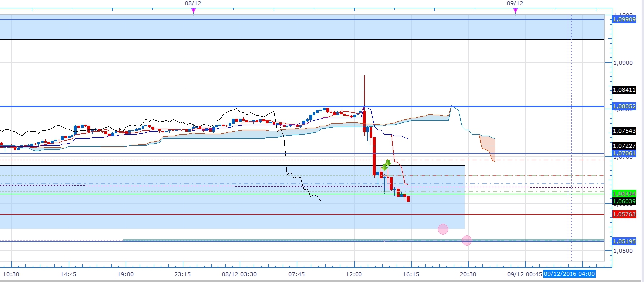Click the highlighted 09/12/2016 04:00 time label
The image size is (644, 282).
coord(569,274)
